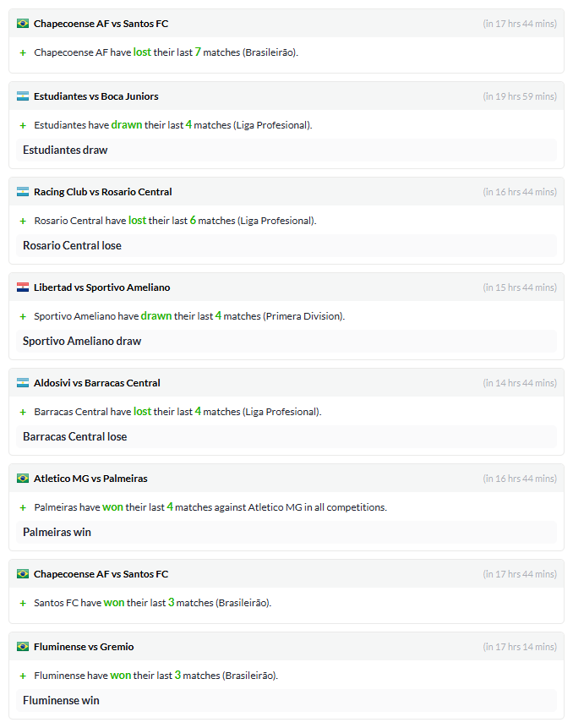573x728 pixels.
Task: Open Estudiantes vs Boca Juniors match title
Action: [x=96, y=96]
